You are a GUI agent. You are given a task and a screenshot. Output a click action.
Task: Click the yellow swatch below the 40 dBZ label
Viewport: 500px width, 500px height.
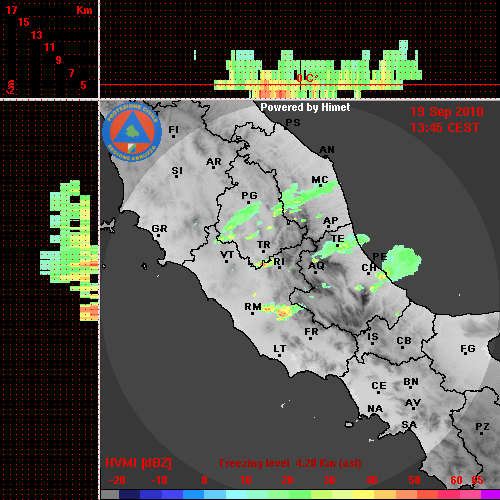[364, 495]
